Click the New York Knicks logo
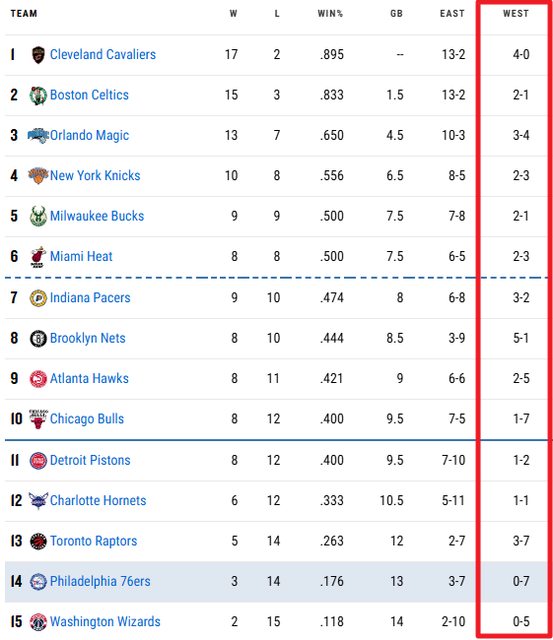This screenshot has height=640, width=553. coord(38,176)
